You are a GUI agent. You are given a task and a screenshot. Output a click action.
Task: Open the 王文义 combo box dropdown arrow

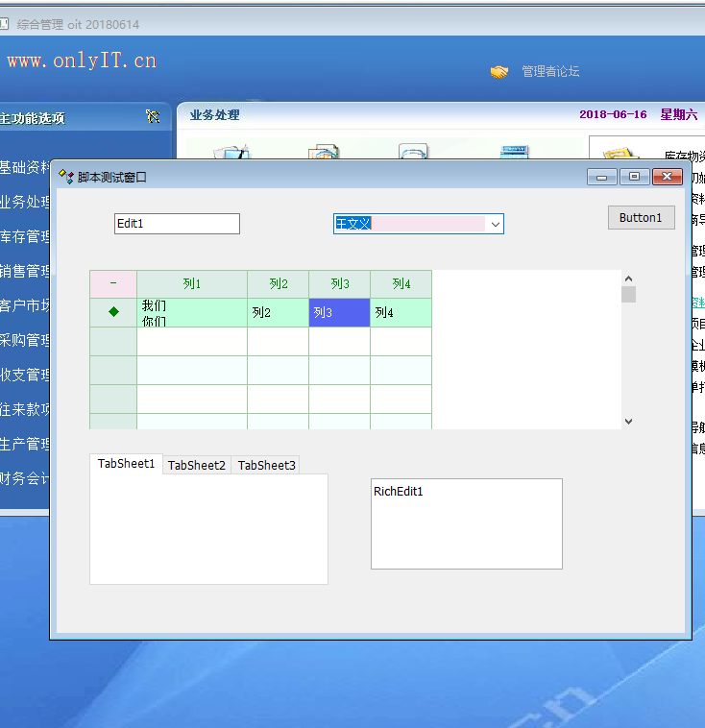point(495,224)
